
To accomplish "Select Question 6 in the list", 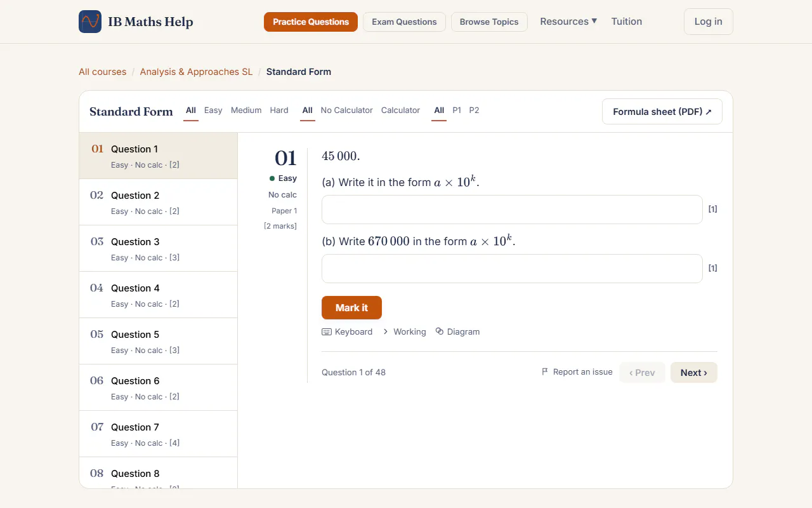I will [159, 387].
